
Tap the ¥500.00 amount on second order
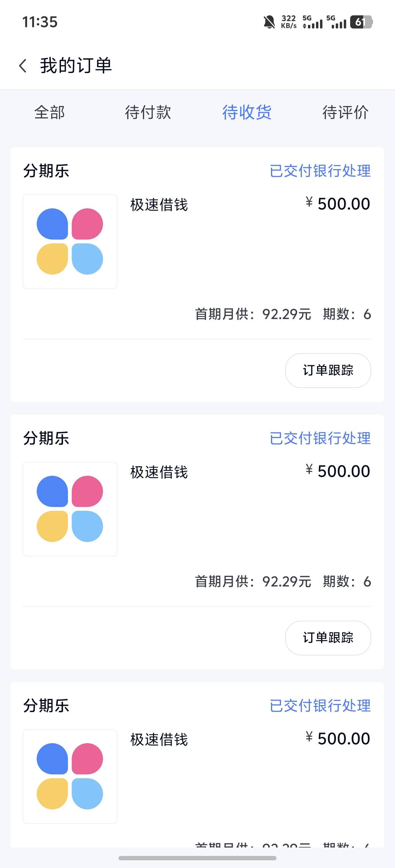[338, 471]
